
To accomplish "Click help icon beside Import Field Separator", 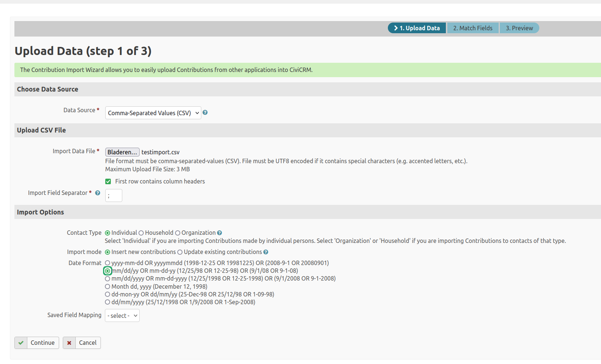I will coord(98,193).
